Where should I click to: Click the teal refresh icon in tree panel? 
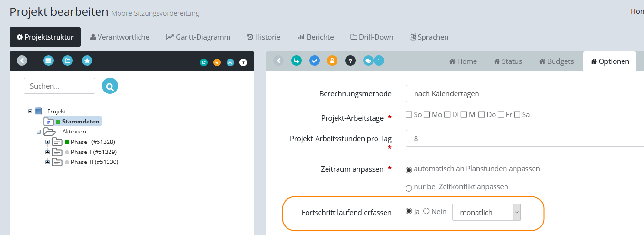point(204,62)
